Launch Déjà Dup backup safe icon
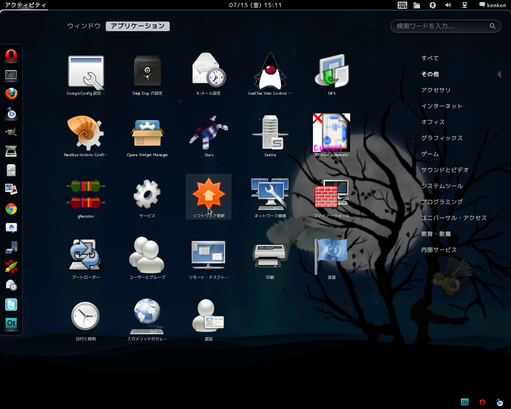Screen dimensions: 511x409 [x=147, y=71]
